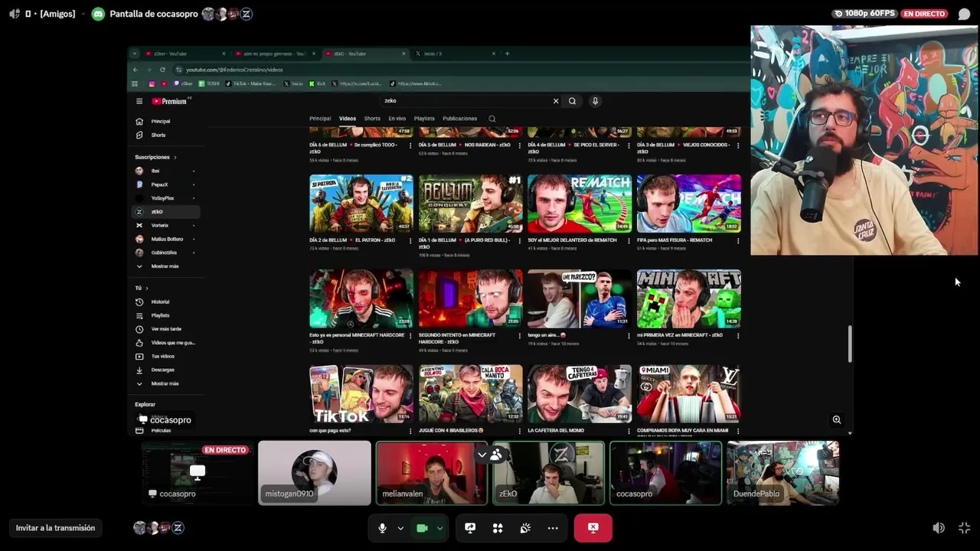This screenshot has width=980, height=551.
Task: Mute the microphone in Discord controls
Action: coord(382,528)
